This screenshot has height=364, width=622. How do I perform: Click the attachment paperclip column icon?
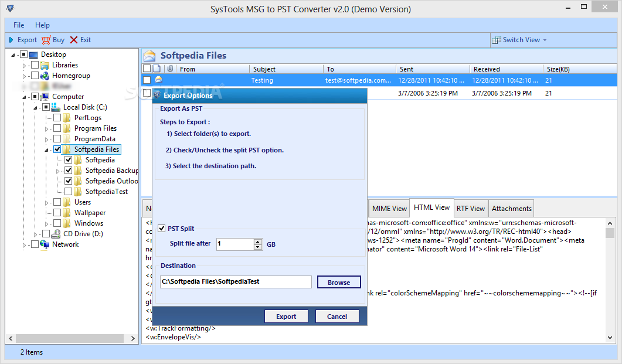click(170, 69)
